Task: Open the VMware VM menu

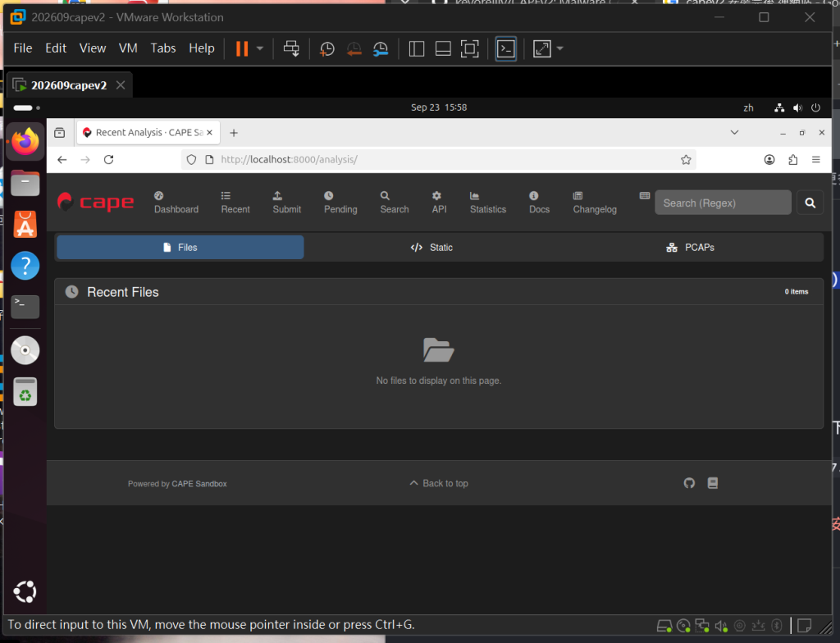Action: [x=128, y=48]
